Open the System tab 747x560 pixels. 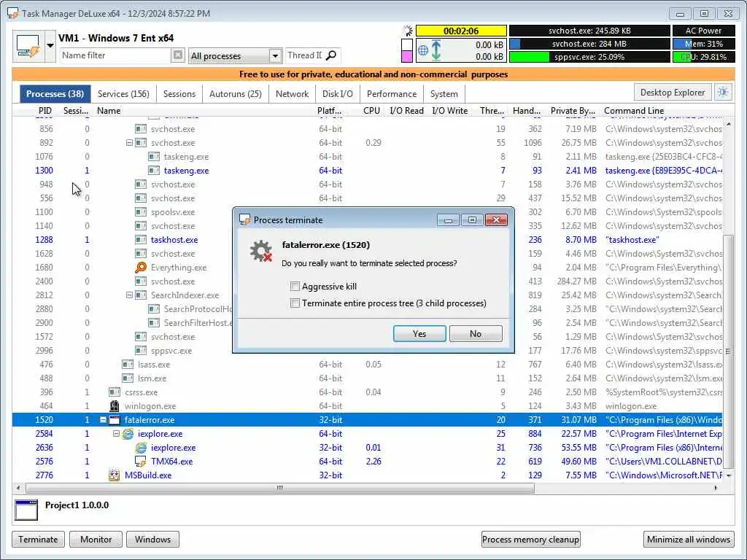444,94
